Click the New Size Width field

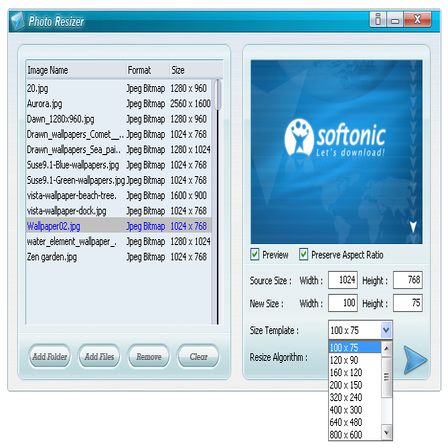343,303
